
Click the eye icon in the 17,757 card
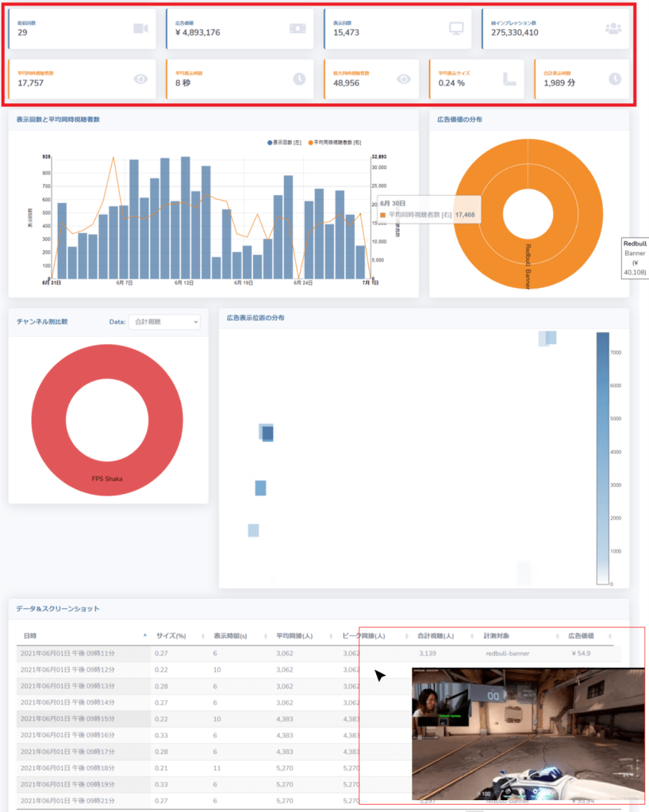click(x=140, y=79)
